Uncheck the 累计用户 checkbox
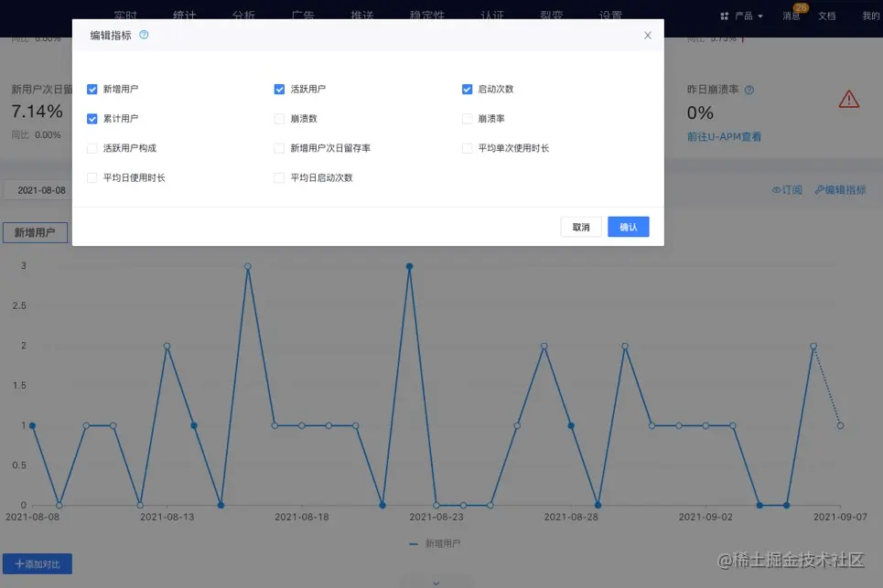883x588 pixels. click(x=92, y=119)
